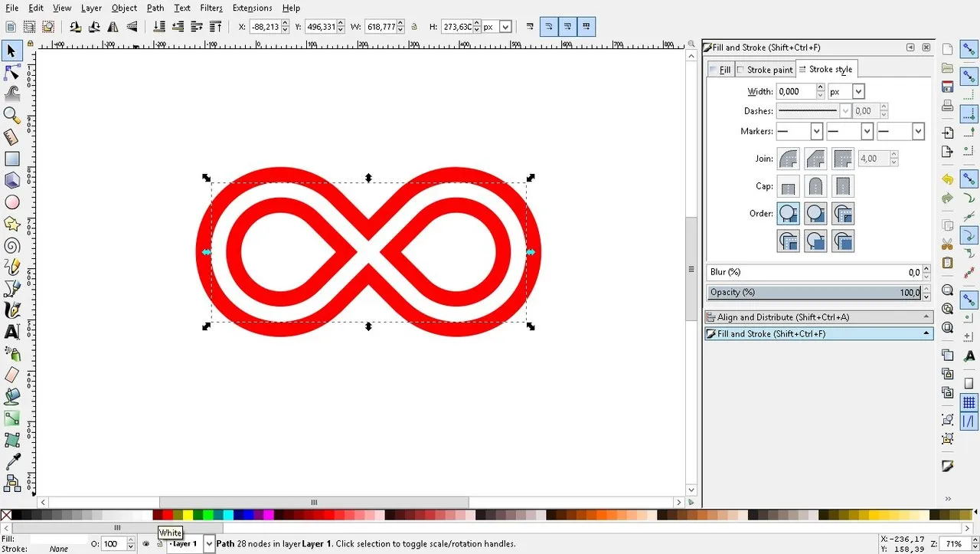Click Lower selection to bottom icon
Image resolution: width=980 pixels, height=554 pixels.
point(159,27)
